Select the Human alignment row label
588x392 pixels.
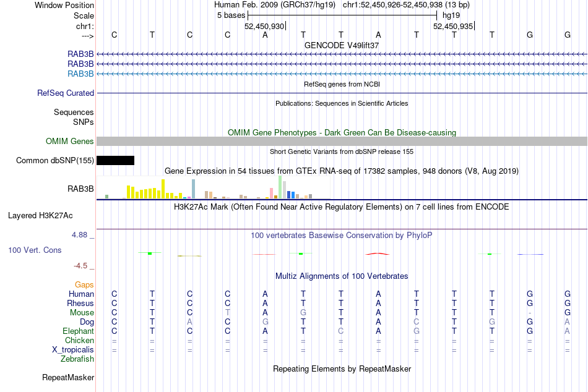click(81, 294)
